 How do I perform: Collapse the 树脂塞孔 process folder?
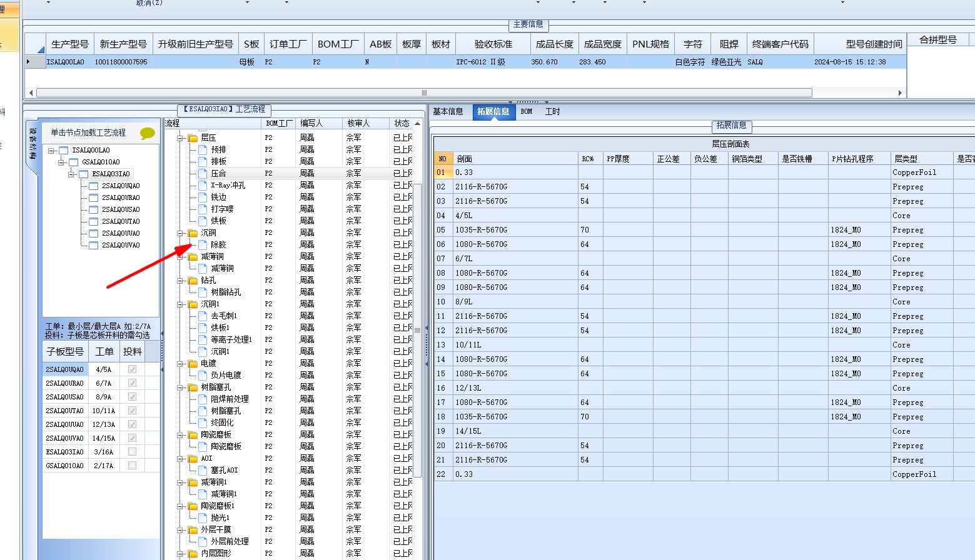pos(181,387)
